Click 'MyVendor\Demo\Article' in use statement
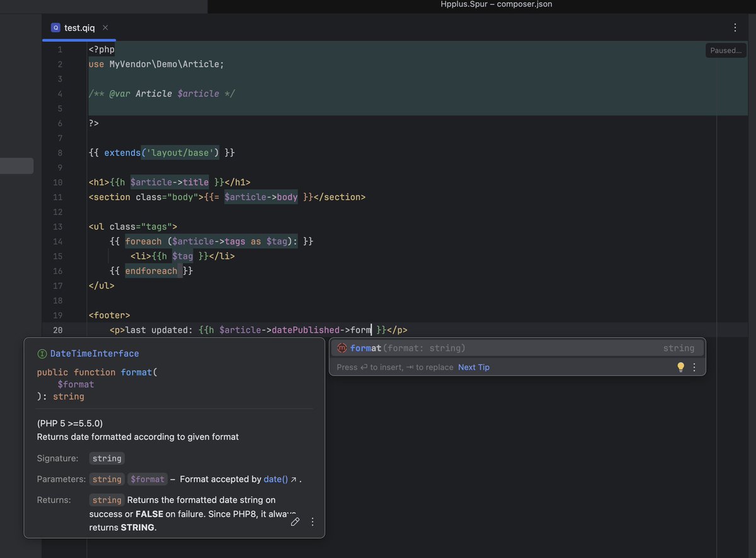 tap(164, 64)
